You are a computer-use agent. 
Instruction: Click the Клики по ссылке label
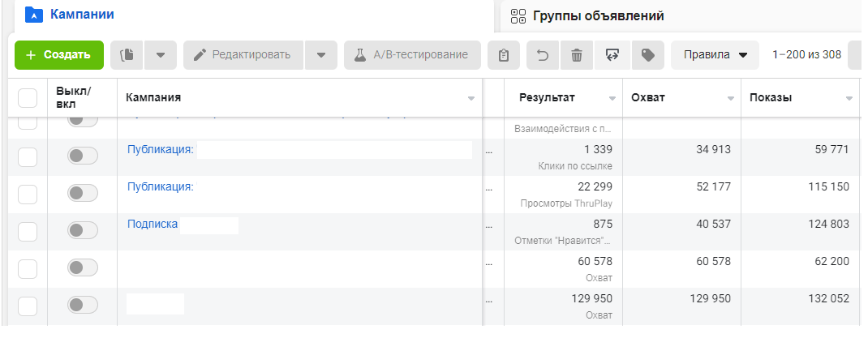(x=575, y=166)
